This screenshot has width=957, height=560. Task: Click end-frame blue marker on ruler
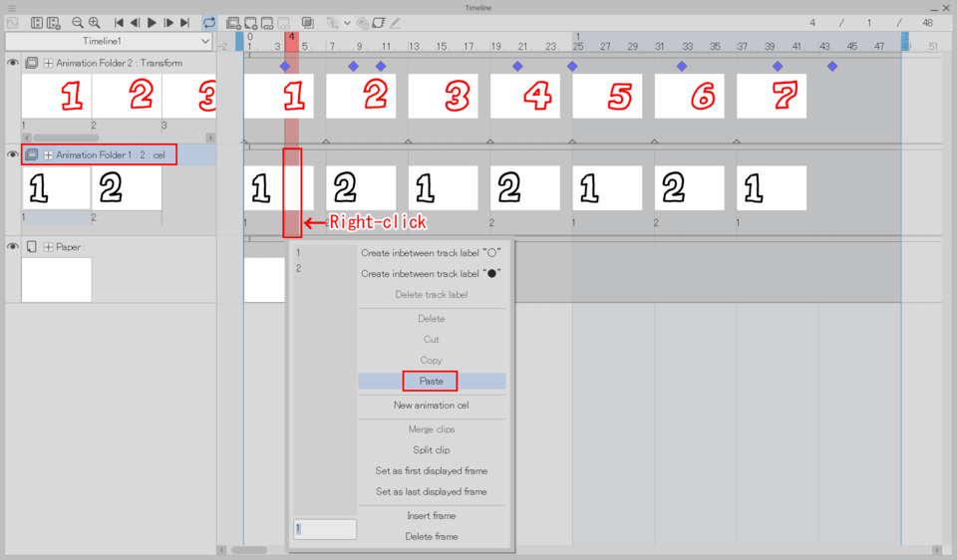pyautogui.click(x=906, y=42)
